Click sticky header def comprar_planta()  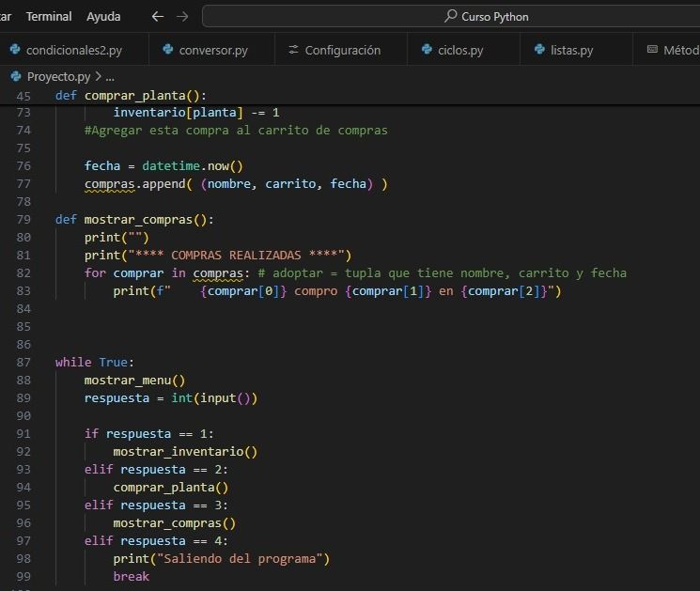(x=131, y=96)
